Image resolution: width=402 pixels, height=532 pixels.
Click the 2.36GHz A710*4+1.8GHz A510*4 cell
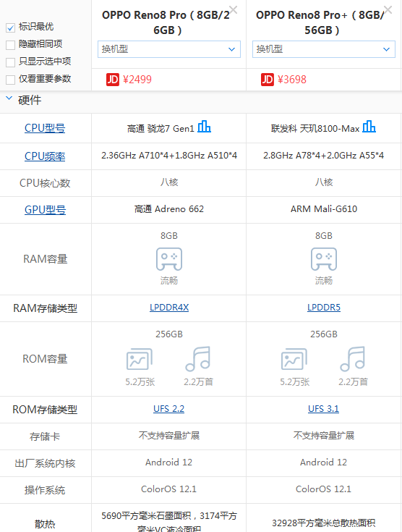[169, 156]
